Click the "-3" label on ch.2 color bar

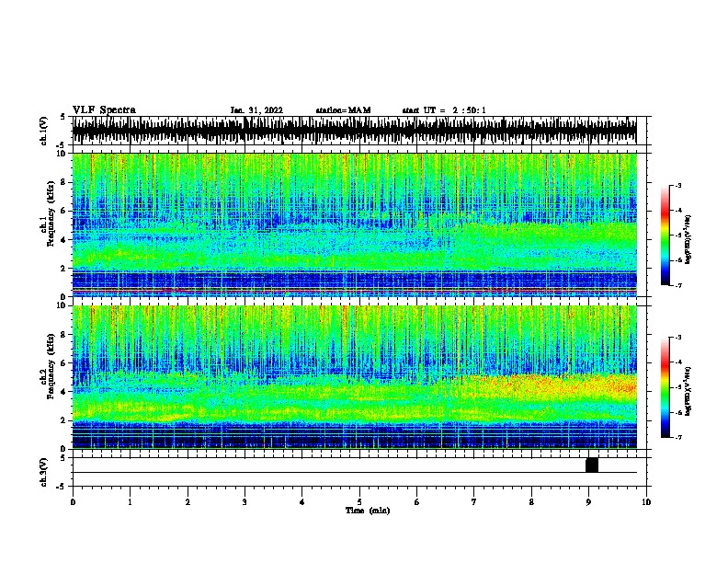click(677, 338)
